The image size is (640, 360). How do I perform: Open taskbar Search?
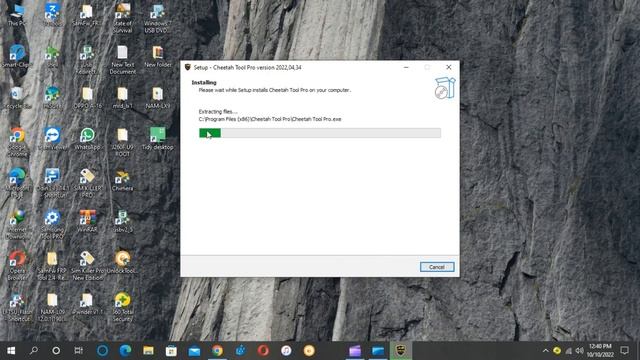pos(34,351)
